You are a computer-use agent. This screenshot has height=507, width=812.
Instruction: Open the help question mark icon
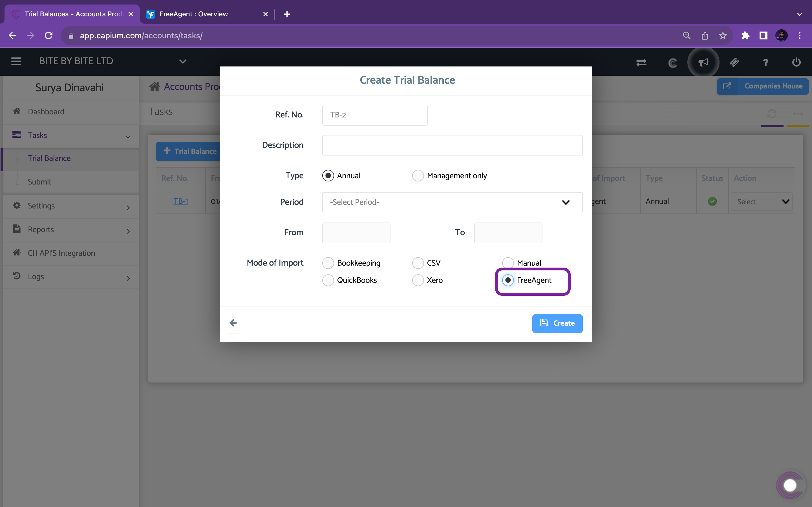coord(765,63)
